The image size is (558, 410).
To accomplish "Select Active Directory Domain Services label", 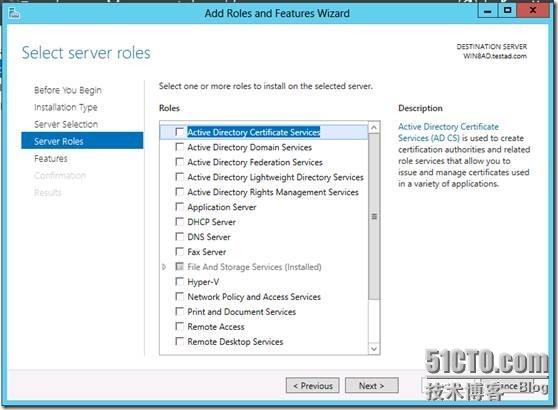I will pos(249,147).
